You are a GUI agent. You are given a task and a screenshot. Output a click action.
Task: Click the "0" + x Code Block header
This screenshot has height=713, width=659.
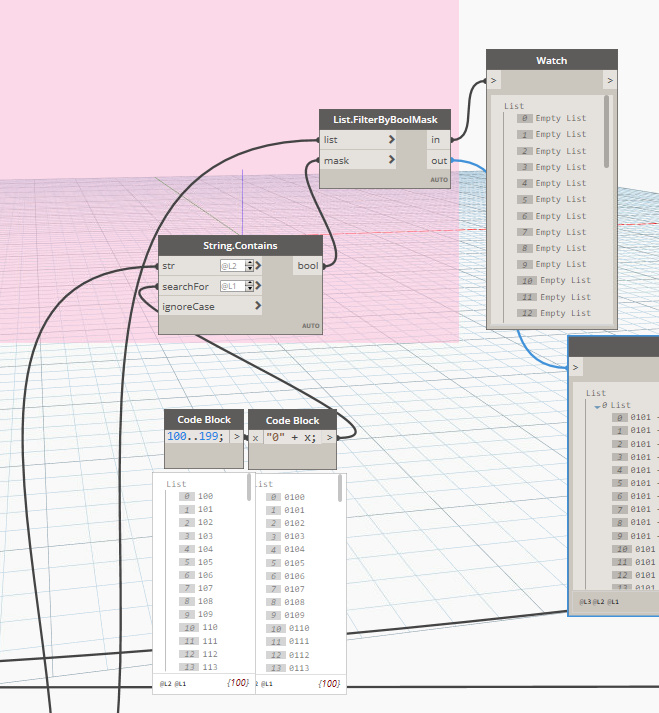292,421
